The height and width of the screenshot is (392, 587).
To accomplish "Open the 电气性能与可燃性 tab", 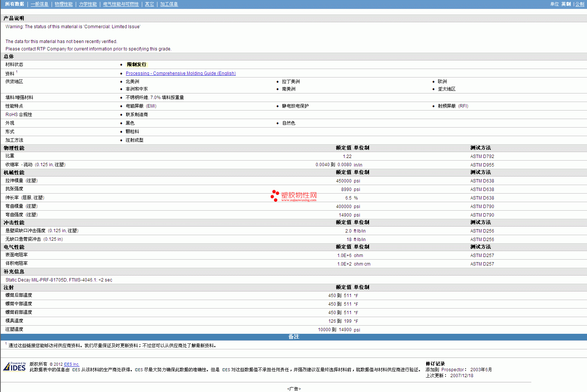I will 121,4.
